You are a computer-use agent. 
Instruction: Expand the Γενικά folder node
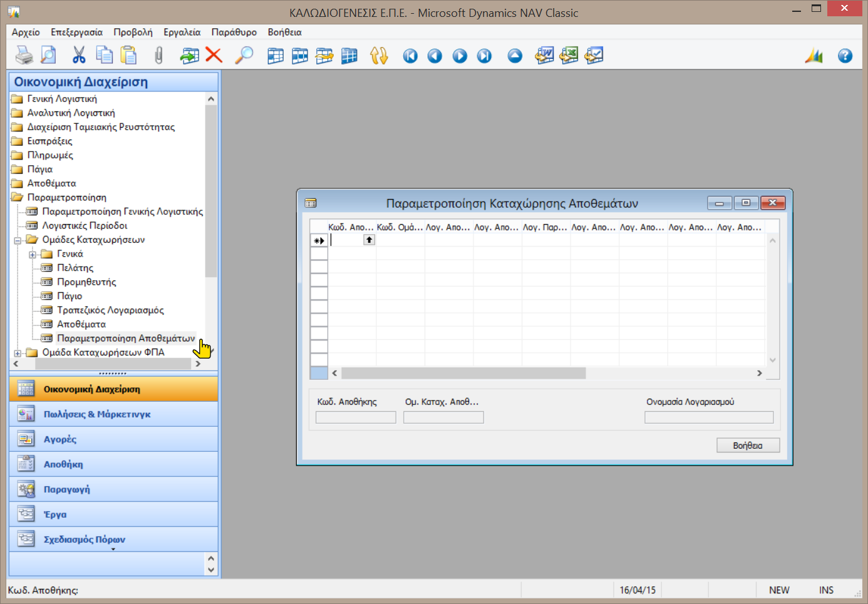(33, 255)
